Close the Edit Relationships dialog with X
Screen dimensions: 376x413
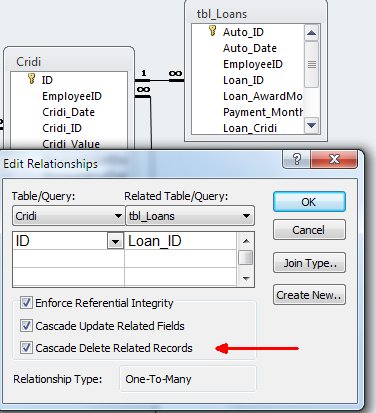tap(334, 159)
